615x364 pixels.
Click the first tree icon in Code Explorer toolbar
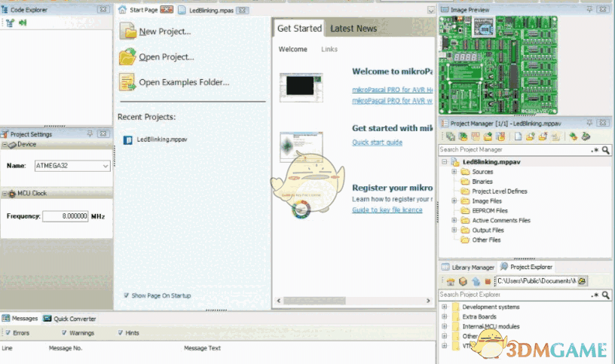(10, 23)
